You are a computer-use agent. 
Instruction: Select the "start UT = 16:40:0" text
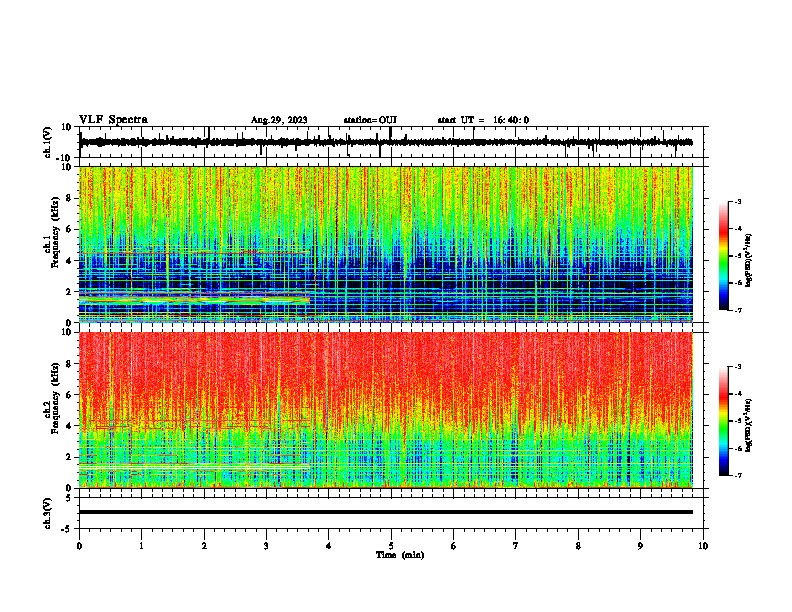pos(483,120)
